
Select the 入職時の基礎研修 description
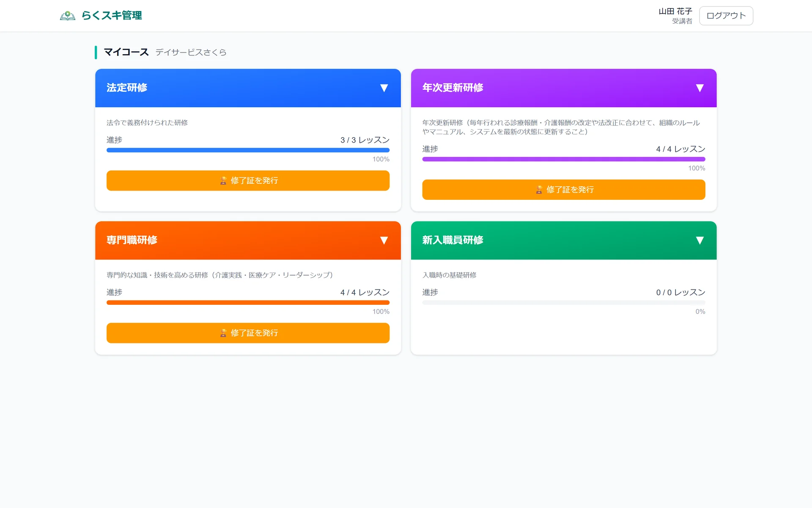coord(449,275)
